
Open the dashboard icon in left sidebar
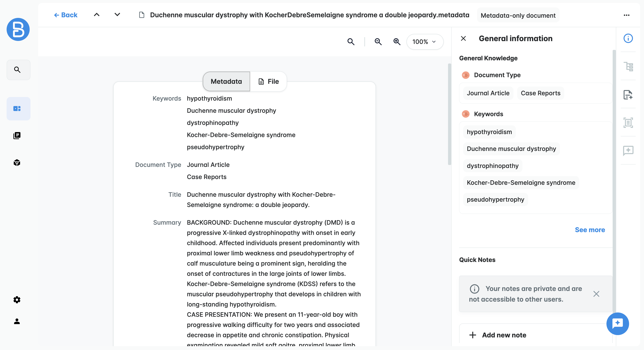17,108
